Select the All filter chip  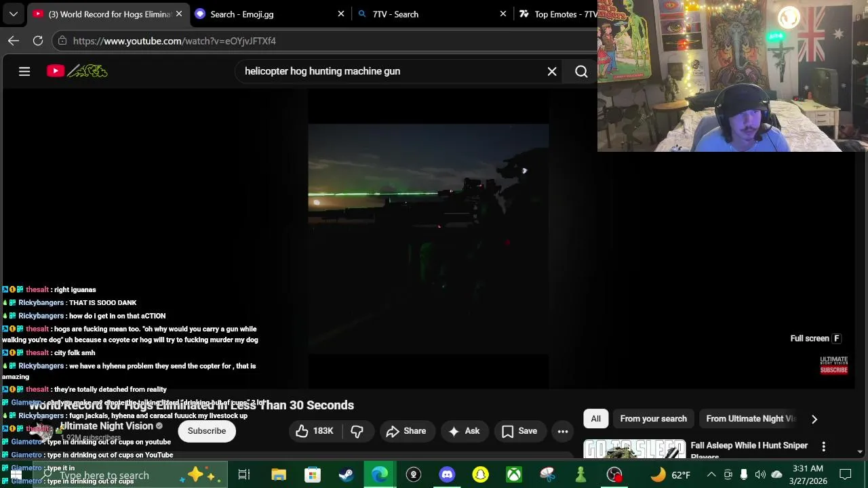click(595, 419)
